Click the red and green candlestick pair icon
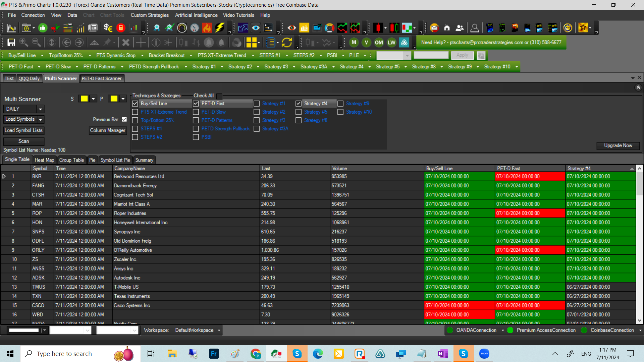The image size is (644, 362). 394,28
